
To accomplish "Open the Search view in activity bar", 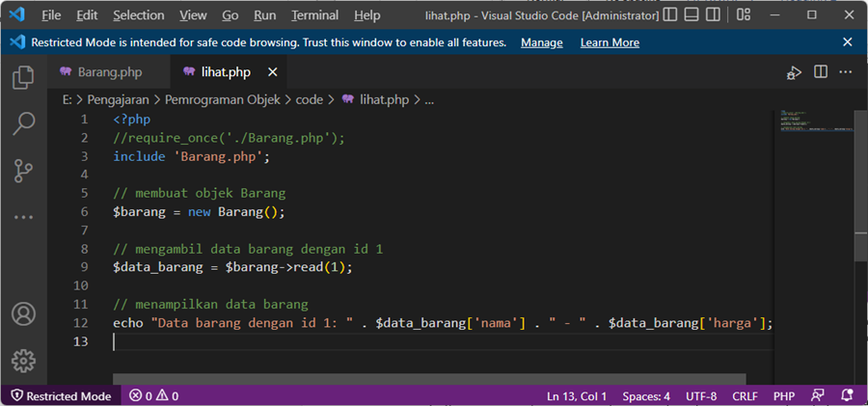I will point(23,123).
